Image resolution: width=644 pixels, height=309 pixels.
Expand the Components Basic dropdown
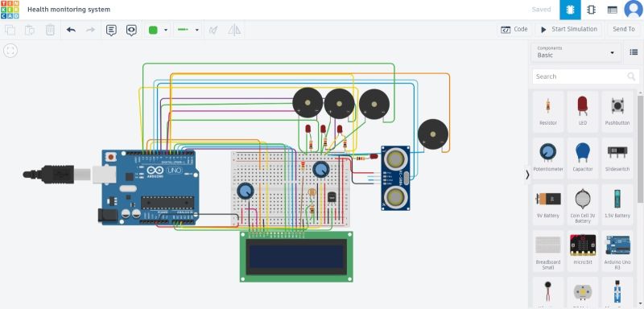coord(576,52)
